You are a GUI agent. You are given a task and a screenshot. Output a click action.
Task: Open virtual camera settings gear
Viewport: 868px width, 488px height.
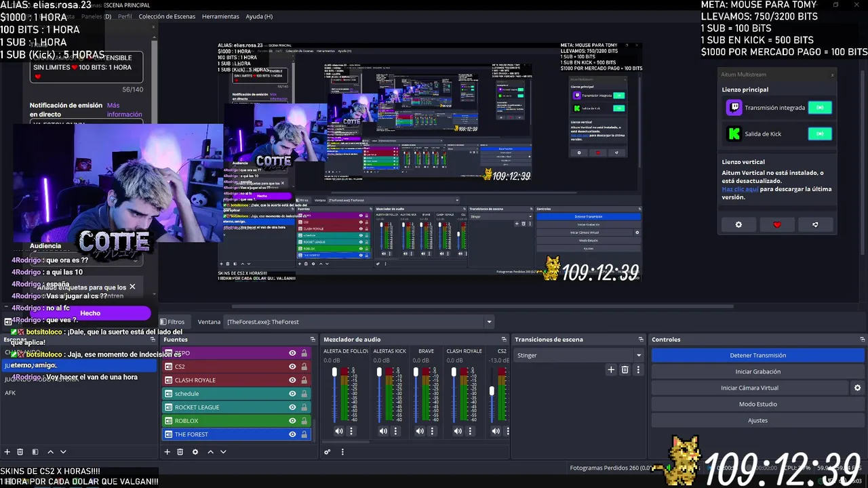(857, 388)
